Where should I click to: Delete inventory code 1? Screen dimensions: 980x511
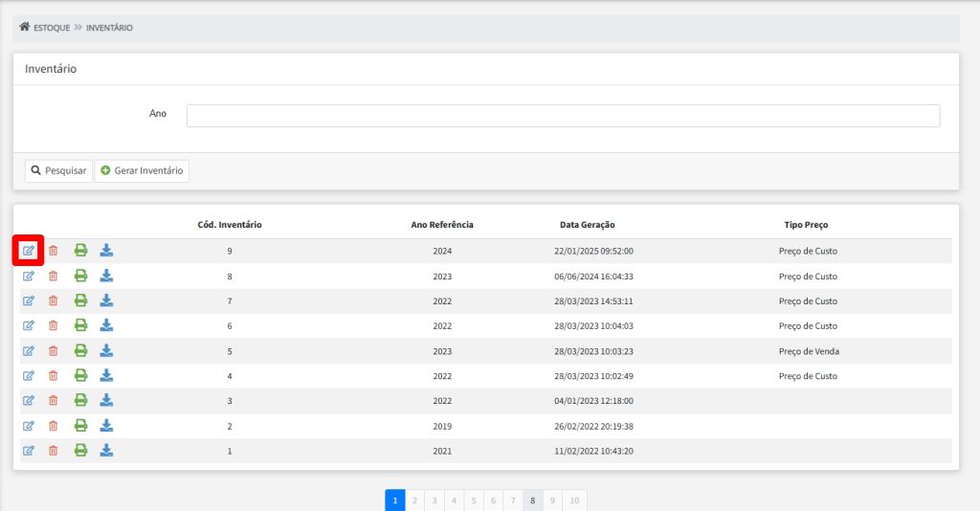point(54,451)
